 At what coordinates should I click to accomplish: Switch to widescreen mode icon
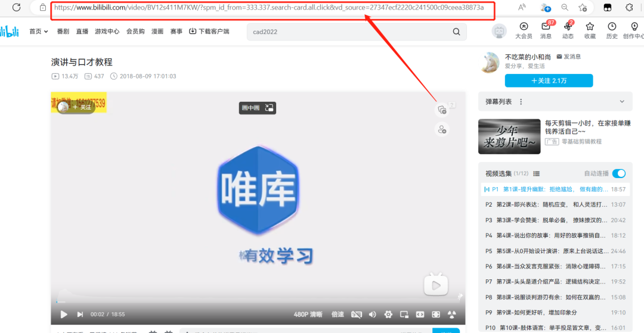pos(420,315)
